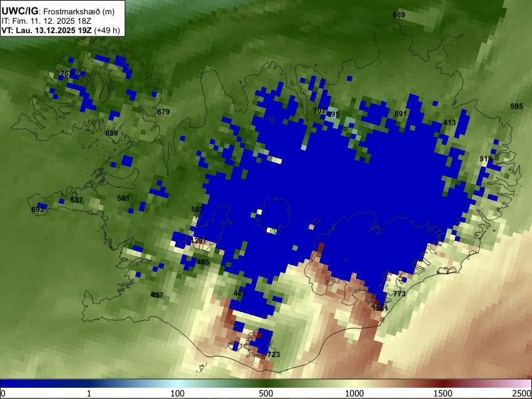Click the 679 map value

pos(163,112)
